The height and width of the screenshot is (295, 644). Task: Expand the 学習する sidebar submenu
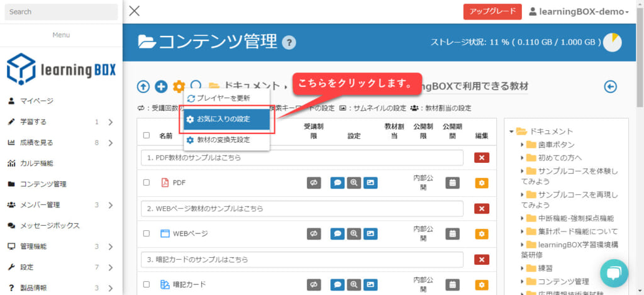(110, 122)
